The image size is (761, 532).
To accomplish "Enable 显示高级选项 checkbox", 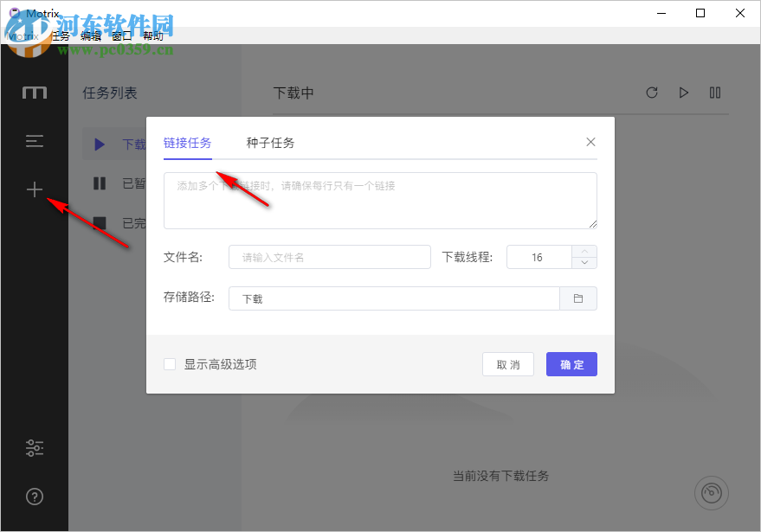I will [x=170, y=364].
